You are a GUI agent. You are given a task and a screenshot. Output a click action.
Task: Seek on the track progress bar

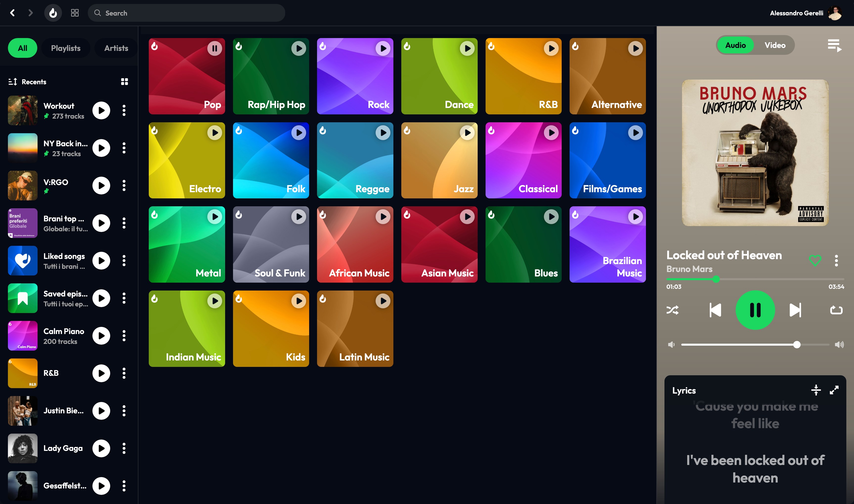tap(755, 279)
